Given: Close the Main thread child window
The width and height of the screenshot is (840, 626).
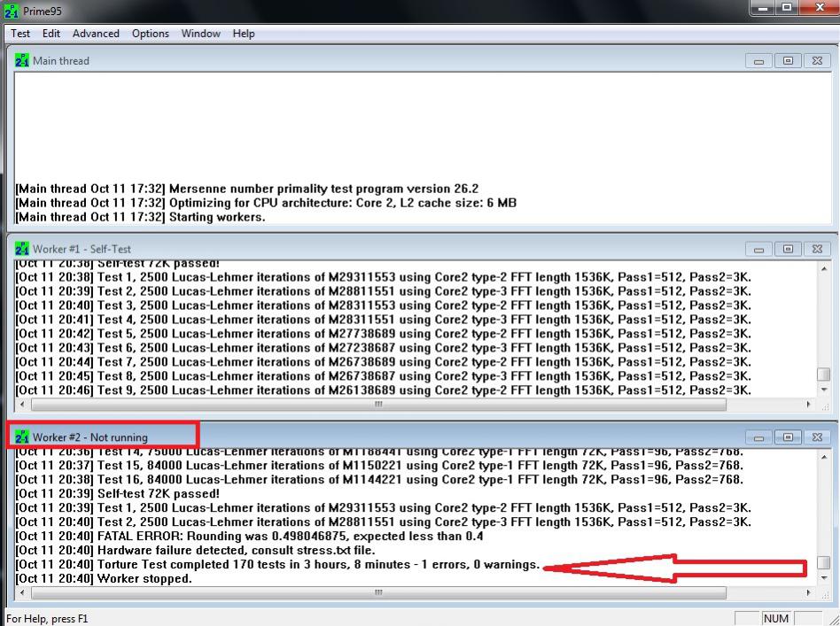Looking at the screenshot, I should click(817, 61).
